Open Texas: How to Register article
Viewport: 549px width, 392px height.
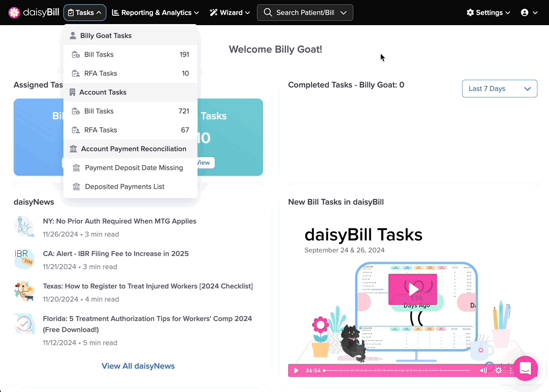[148, 286]
